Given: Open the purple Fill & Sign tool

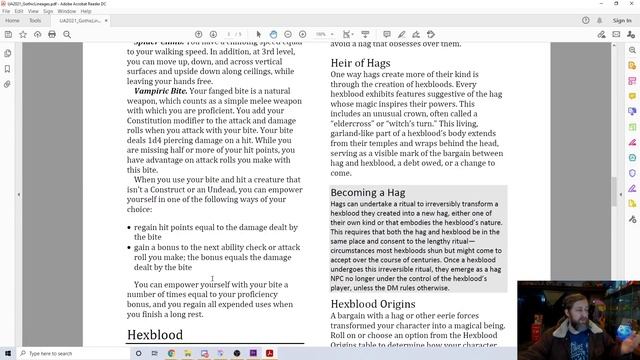Looking at the screenshot, I should point(632,189).
